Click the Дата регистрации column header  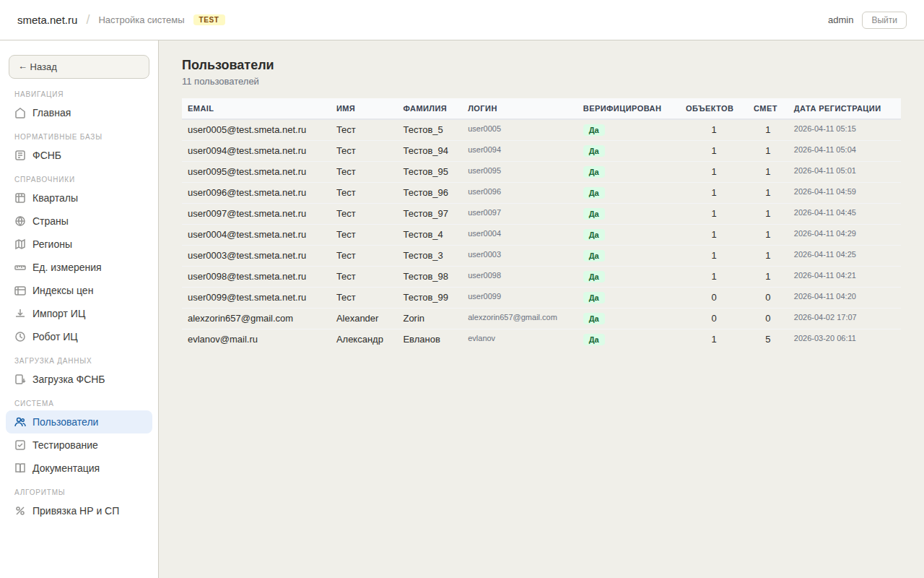point(837,108)
